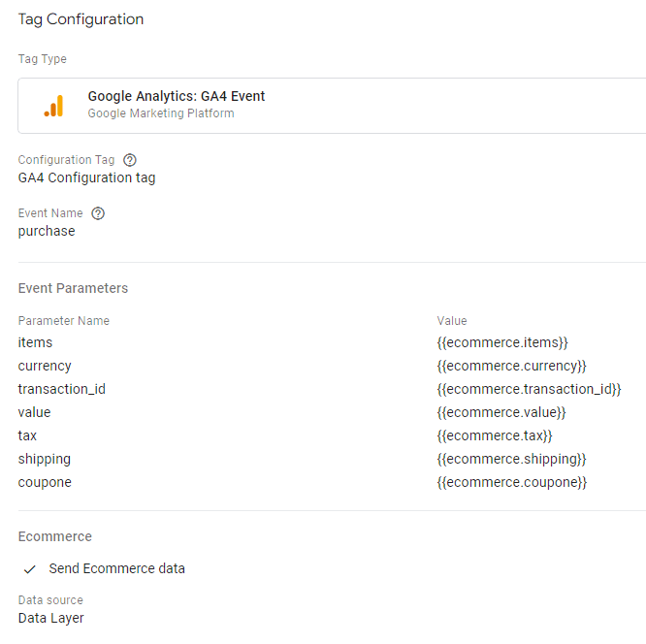Click the Data source label
646x644 pixels.
(x=50, y=600)
